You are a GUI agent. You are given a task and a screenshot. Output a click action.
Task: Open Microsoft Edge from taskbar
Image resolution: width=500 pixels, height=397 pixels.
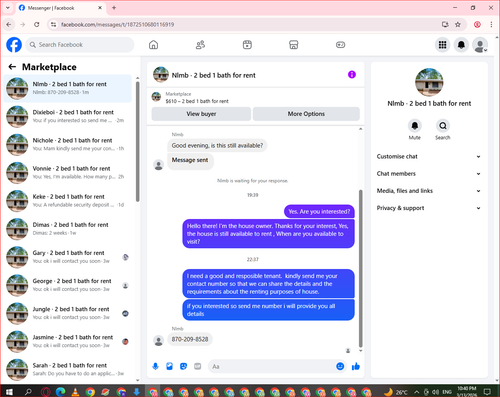click(60, 392)
